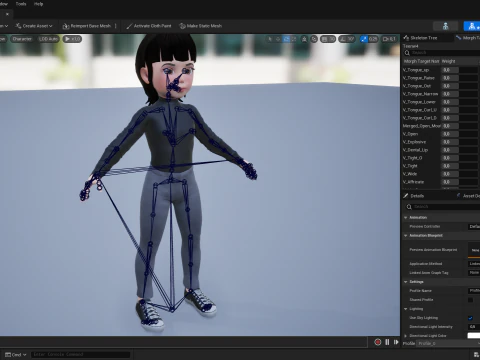480x360 pixels.
Task: Toggle the Shared Profile checkbox
Action: coord(470,300)
